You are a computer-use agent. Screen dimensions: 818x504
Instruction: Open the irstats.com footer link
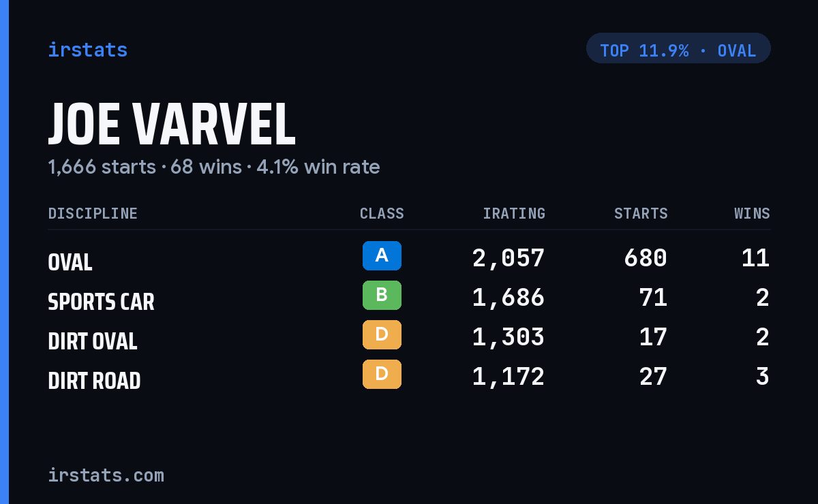106,475
